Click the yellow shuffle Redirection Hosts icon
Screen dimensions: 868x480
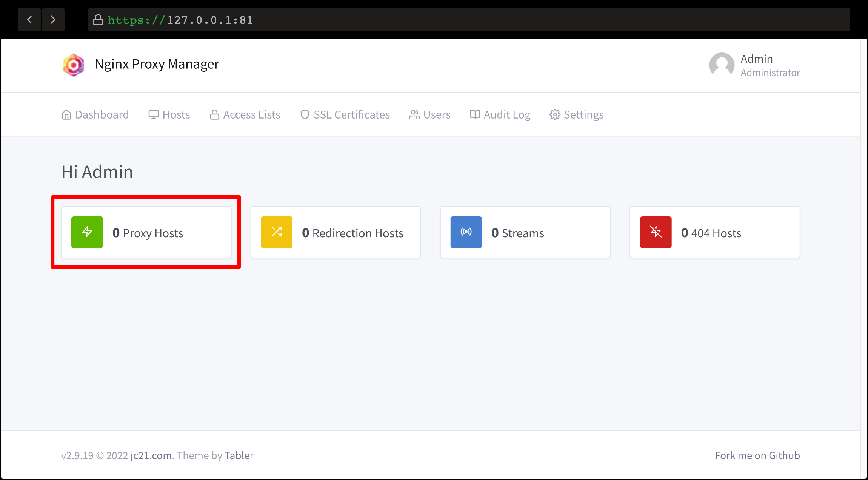tap(277, 232)
